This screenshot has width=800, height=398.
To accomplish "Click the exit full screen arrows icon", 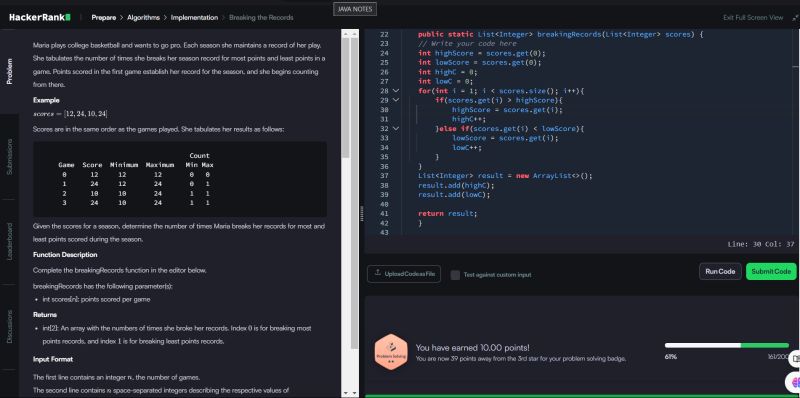I will (795, 17).
